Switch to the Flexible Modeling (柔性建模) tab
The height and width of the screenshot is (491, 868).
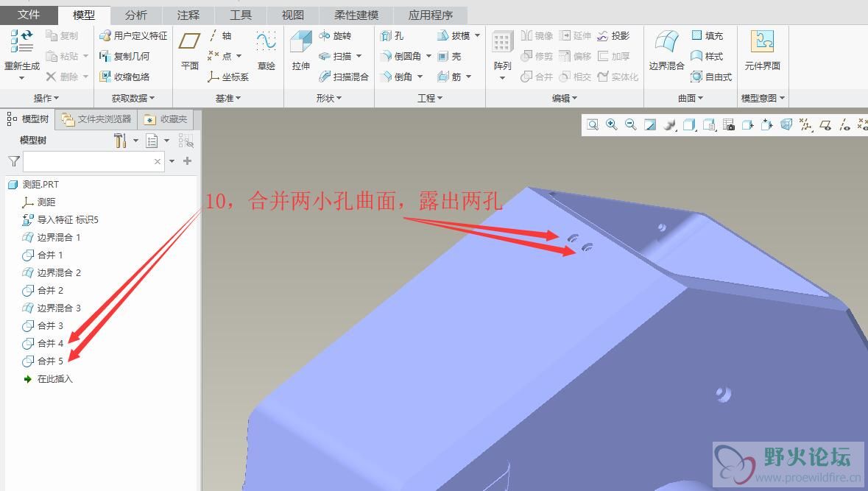[356, 15]
